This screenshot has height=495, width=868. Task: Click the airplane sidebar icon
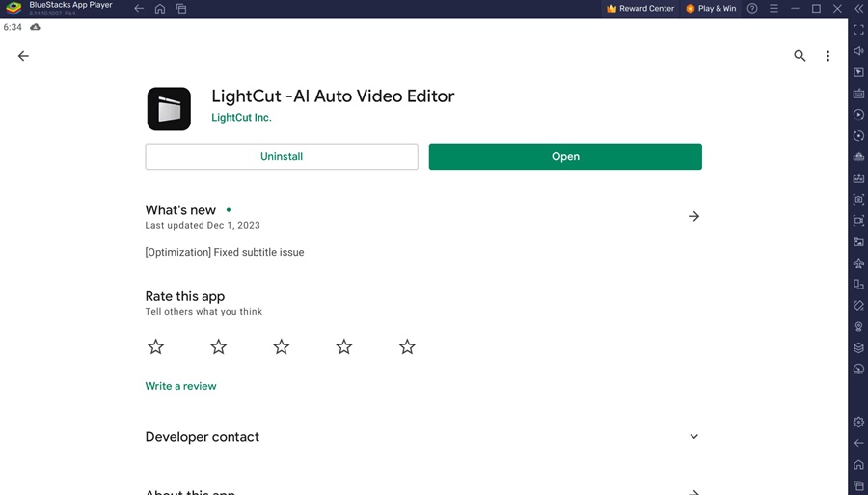pyautogui.click(x=858, y=263)
